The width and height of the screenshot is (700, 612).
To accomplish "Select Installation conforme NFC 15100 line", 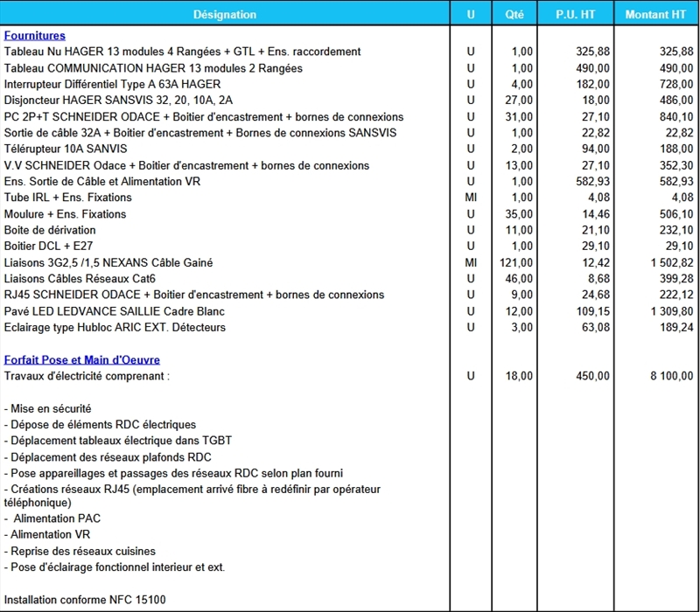I will point(85,600).
